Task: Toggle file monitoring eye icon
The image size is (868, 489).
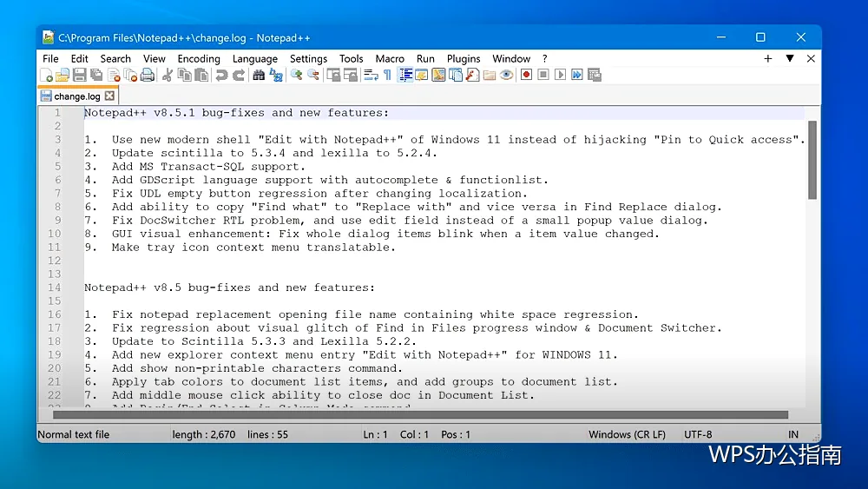Action: coord(506,75)
